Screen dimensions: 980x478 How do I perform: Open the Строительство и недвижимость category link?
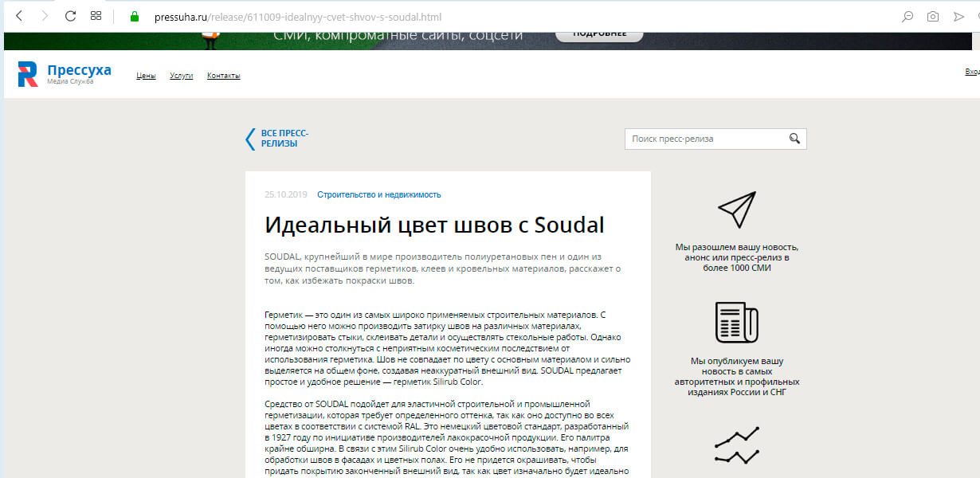pos(378,194)
